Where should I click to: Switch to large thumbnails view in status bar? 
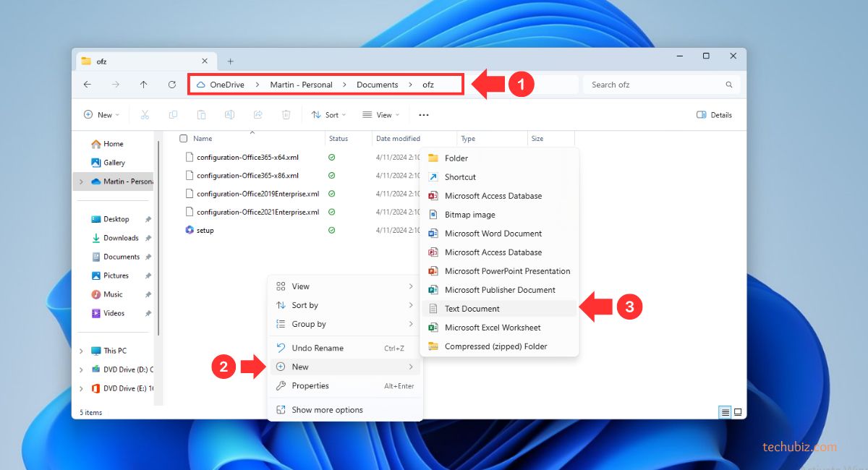tap(738, 412)
